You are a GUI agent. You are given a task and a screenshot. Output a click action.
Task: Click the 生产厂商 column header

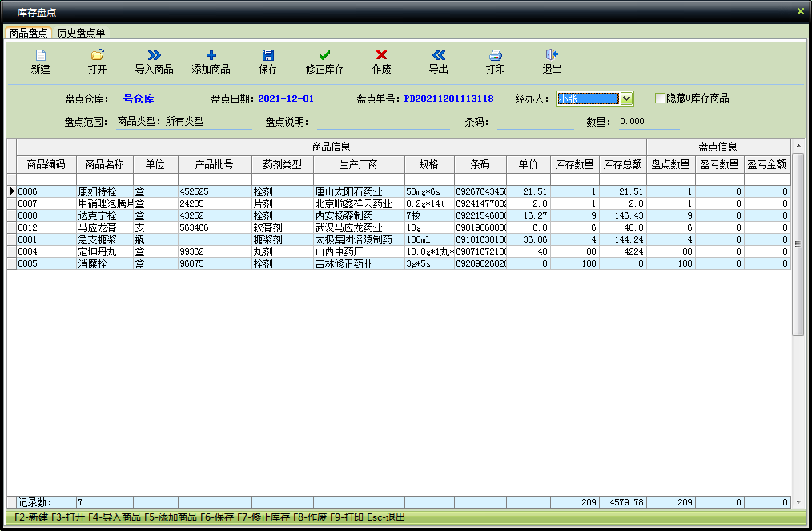pyautogui.click(x=359, y=165)
